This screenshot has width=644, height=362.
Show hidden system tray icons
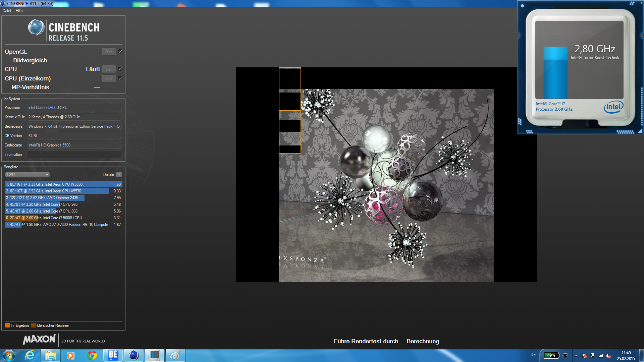[x=576, y=356]
